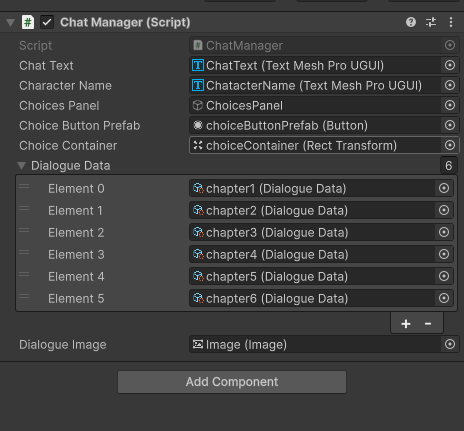464x431 pixels.
Task: Grab the Element 4 reorder handle
Action: tap(24, 275)
